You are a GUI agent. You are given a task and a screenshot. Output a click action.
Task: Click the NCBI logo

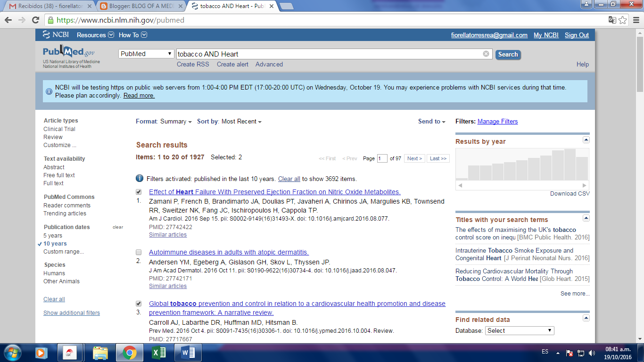pyautogui.click(x=56, y=35)
